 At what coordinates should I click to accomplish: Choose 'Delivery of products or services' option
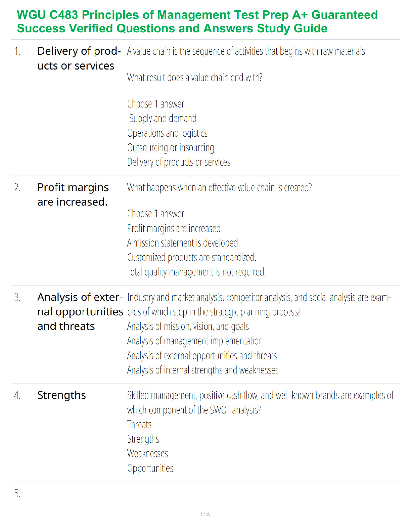tap(179, 162)
